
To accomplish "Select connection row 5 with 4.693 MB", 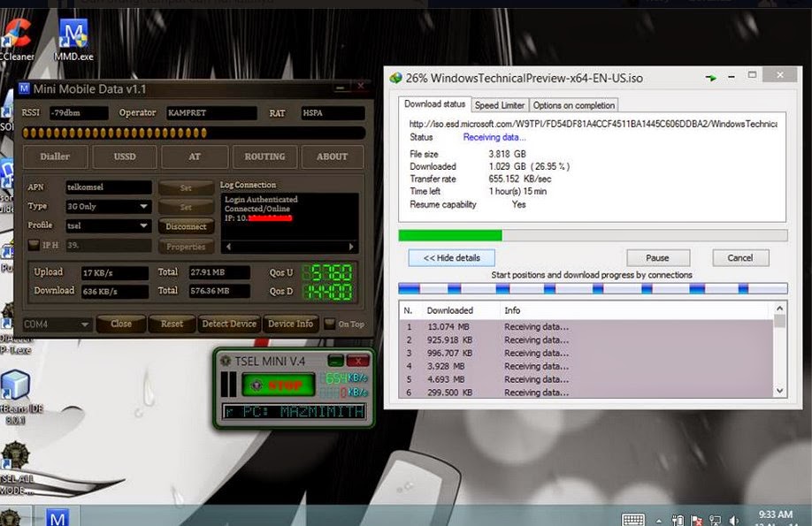I will tap(586, 379).
